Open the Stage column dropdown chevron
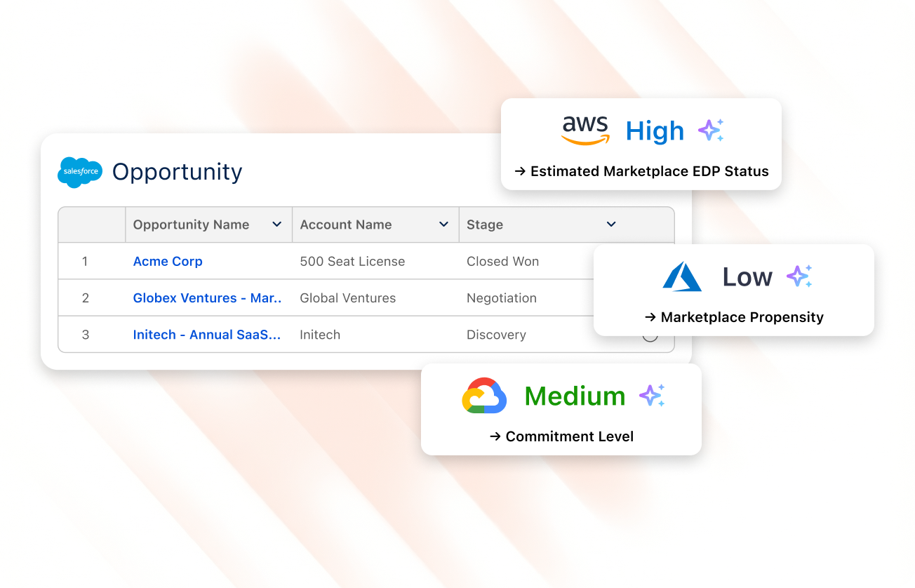The image size is (915, 588). pos(611,225)
